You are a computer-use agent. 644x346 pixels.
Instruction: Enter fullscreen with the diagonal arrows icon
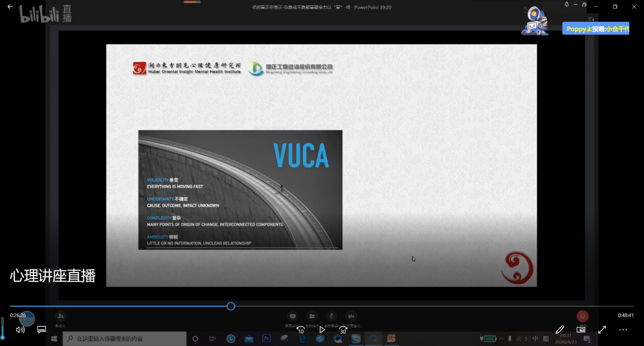click(x=602, y=330)
